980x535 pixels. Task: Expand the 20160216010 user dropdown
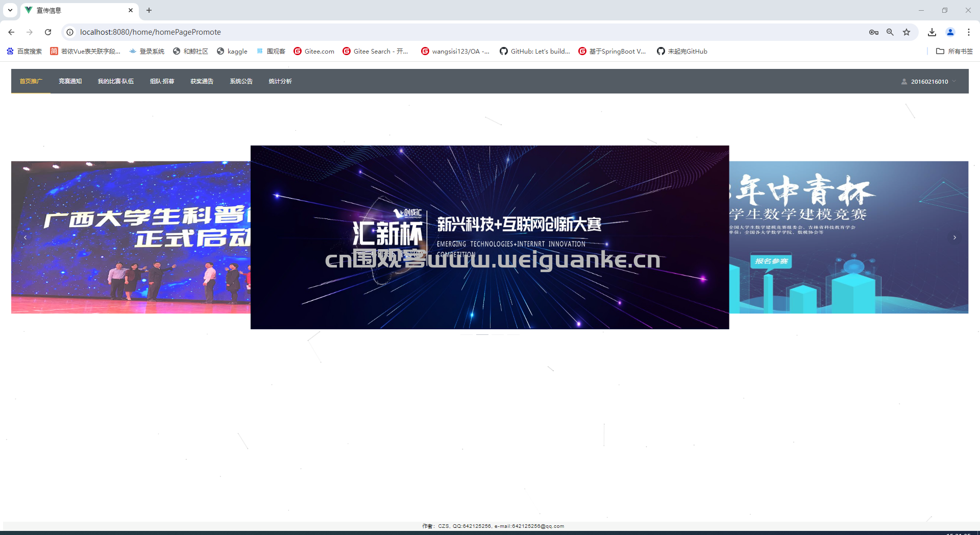[929, 82]
